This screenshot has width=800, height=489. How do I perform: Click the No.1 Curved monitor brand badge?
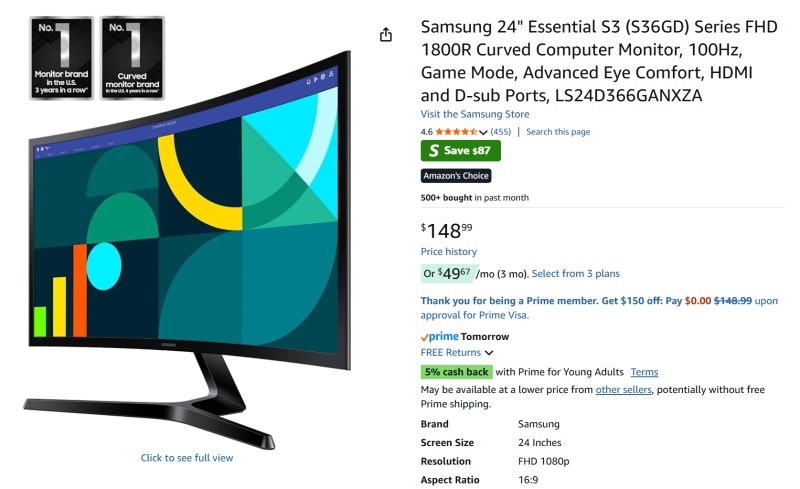tap(132, 58)
